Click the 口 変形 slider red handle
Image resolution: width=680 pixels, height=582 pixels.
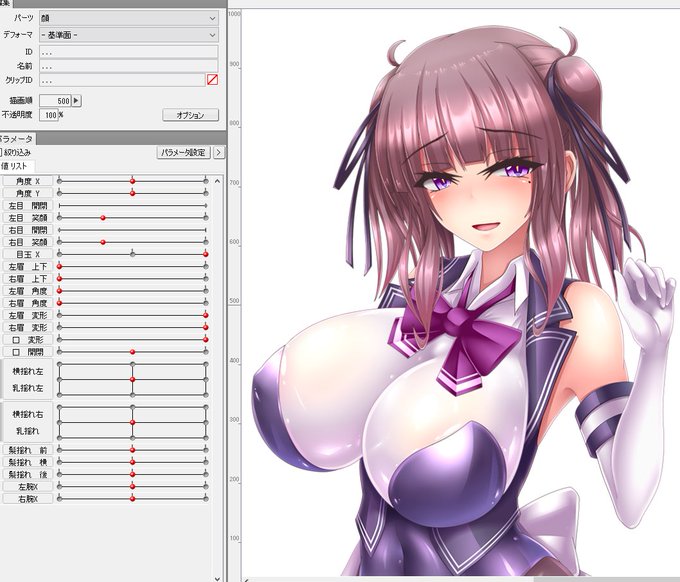206,340
